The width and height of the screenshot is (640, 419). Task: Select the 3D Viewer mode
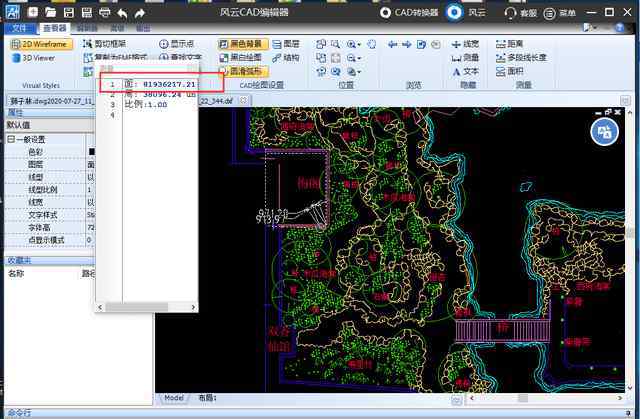tap(37, 58)
